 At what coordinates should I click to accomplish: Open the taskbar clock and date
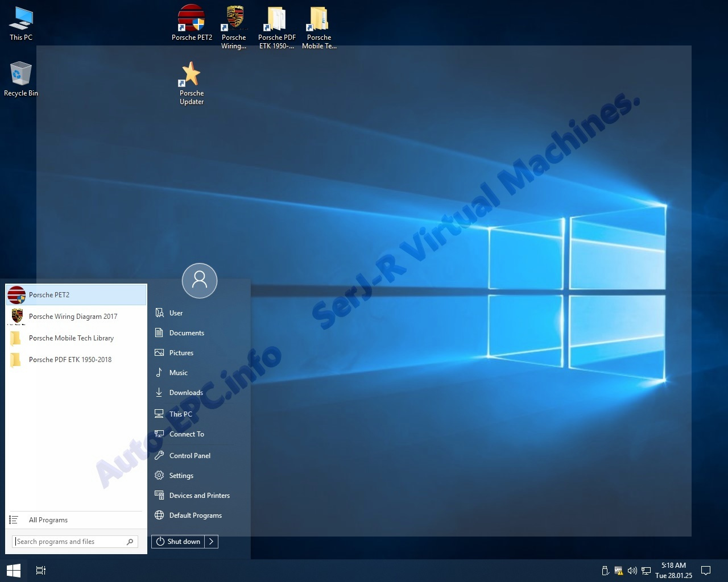pyautogui.click(x=673, y=571)
